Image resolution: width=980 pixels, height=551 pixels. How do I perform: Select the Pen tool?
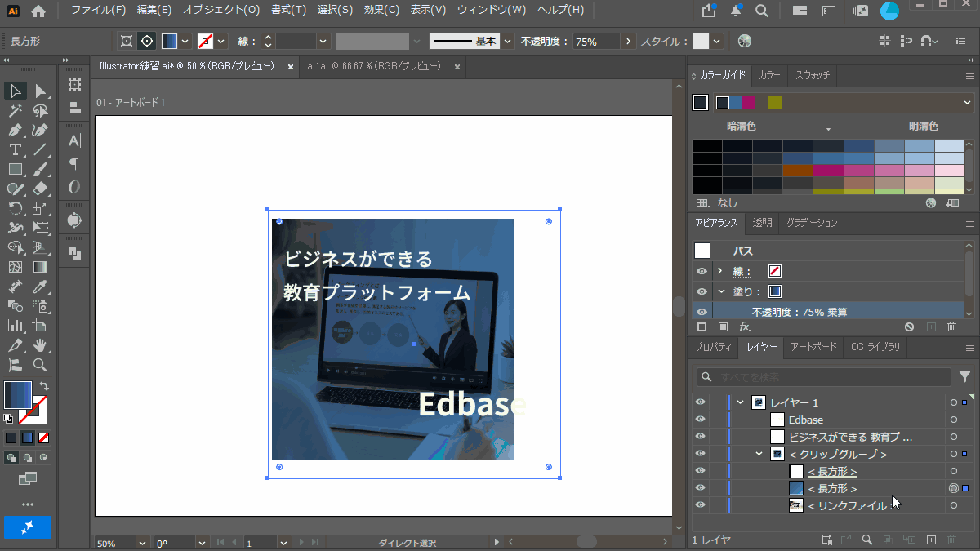16,130
